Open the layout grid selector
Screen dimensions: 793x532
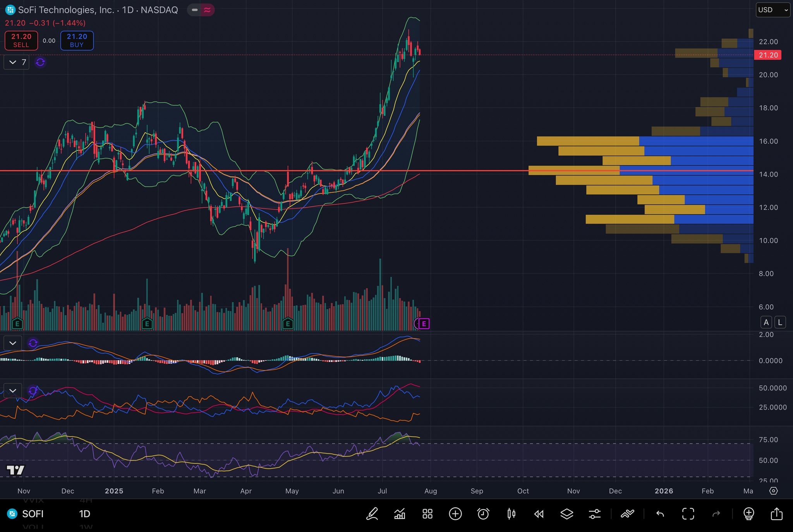click(427, 514)
